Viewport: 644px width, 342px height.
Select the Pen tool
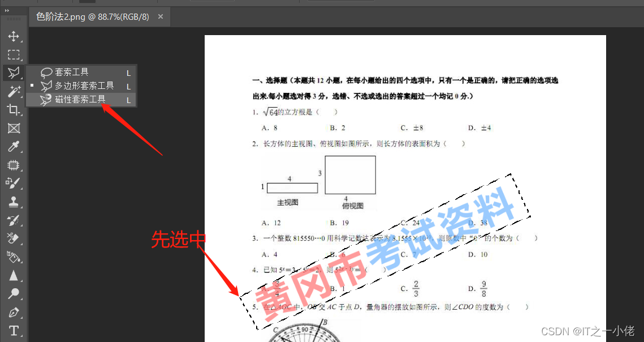point(14,313)
